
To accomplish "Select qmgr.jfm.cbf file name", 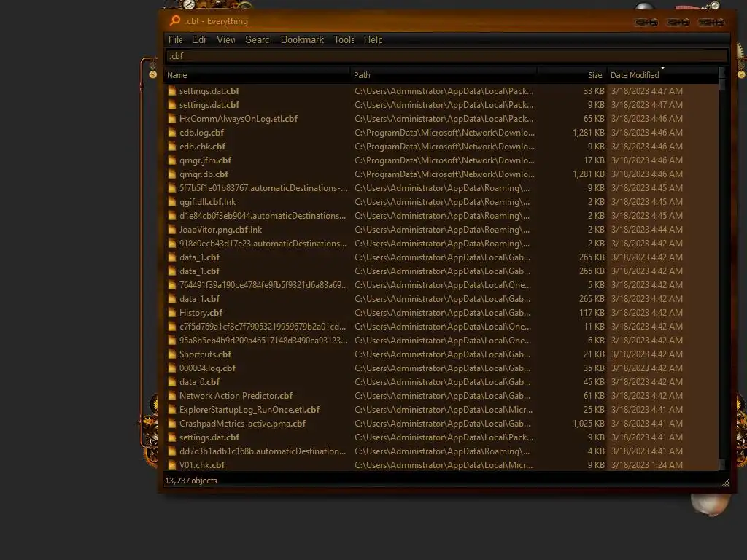I will [205, 160].
